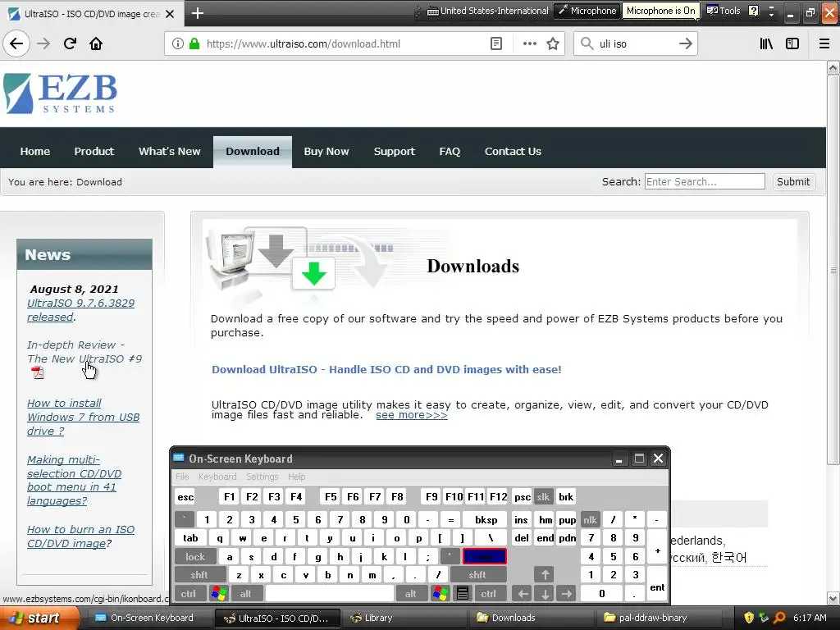This screenshot has height=630, width=840.
Task: Open the FAQ navigation tab
Action: click(x=450, y=152)
